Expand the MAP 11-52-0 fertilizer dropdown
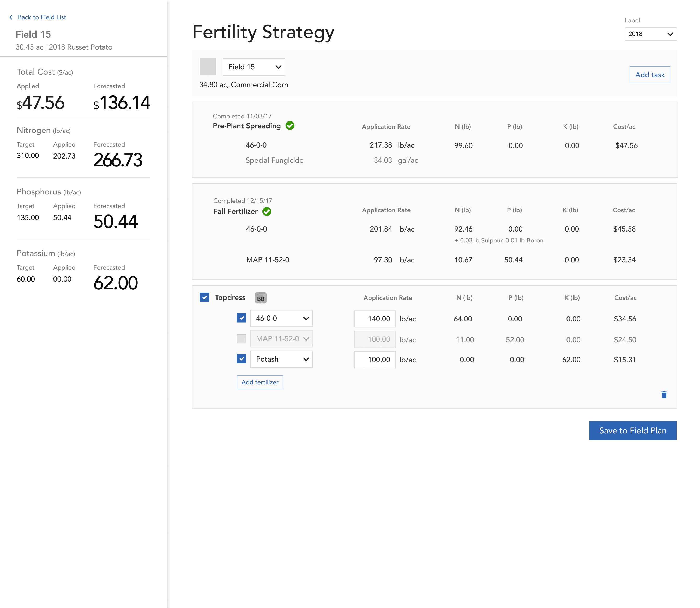This screenshot has height=608, width=700. (x=281, y=339)
